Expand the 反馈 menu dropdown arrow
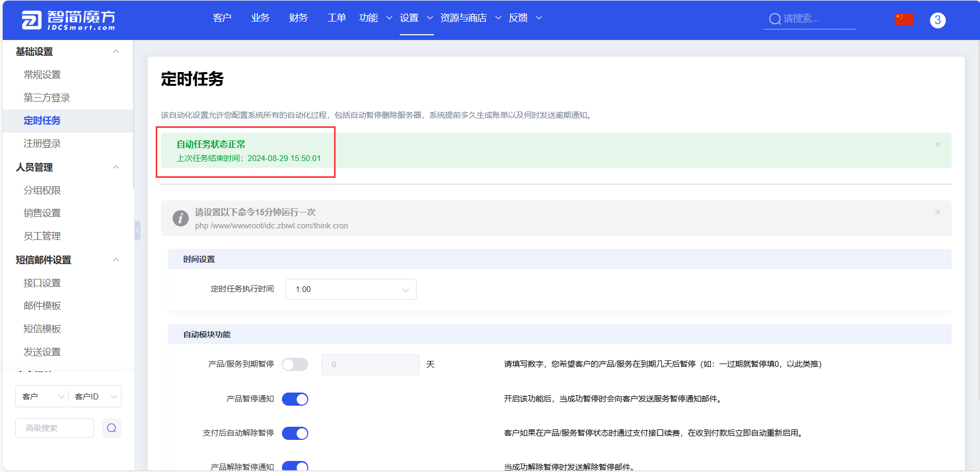This screenshot has height=472, width=980. (539, 18)
